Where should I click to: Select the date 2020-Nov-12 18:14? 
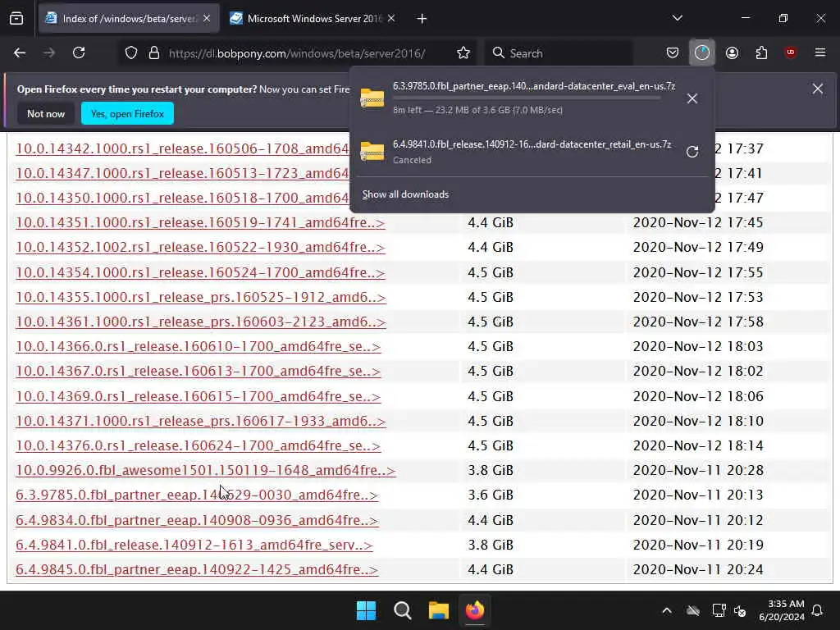pos(698,445)
